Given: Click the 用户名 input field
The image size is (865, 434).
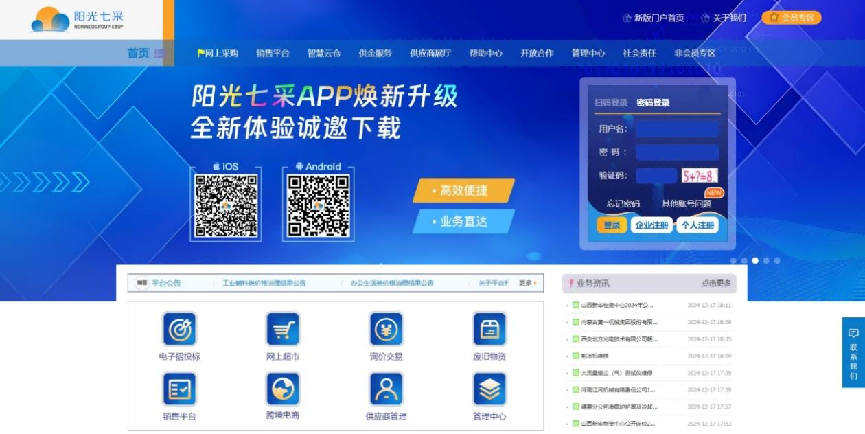Looking at the screenshot, I should (677, 129).
